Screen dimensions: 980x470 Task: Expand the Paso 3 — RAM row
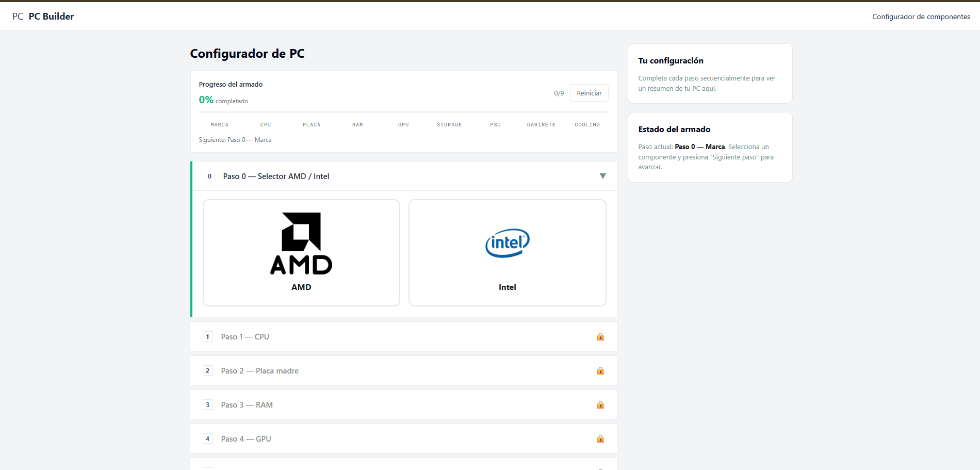pos(403,405)
